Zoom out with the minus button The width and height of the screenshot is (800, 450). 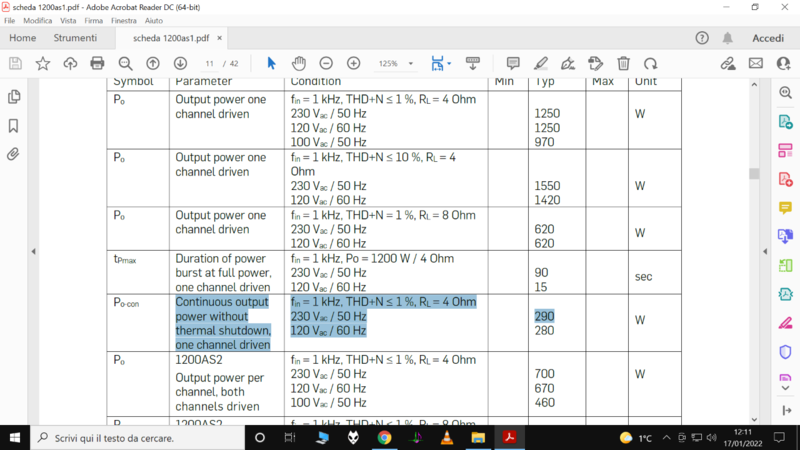(326, 63)
